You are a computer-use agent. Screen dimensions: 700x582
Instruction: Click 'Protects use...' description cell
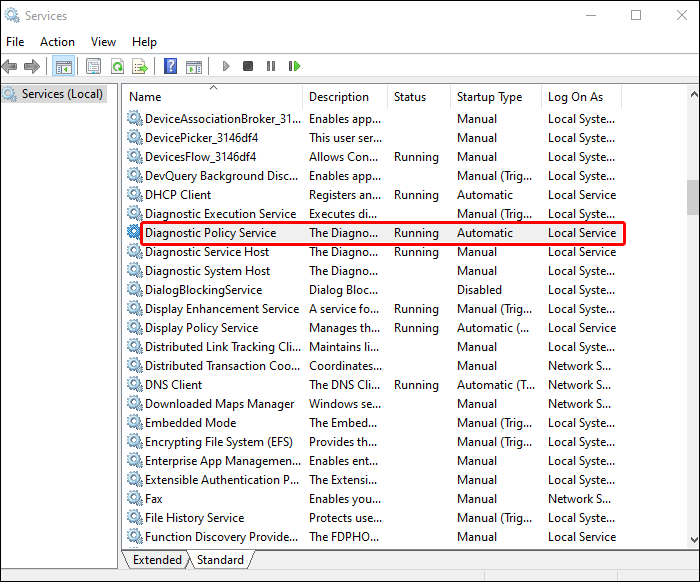[345, 518]
